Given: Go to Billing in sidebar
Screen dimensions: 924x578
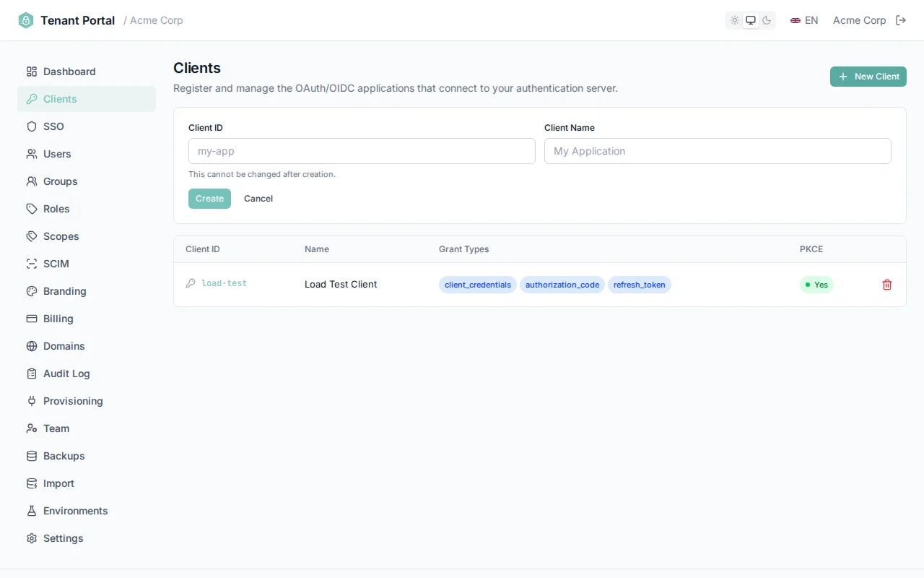Looking at the screenshot, I should tap(87, 319).
